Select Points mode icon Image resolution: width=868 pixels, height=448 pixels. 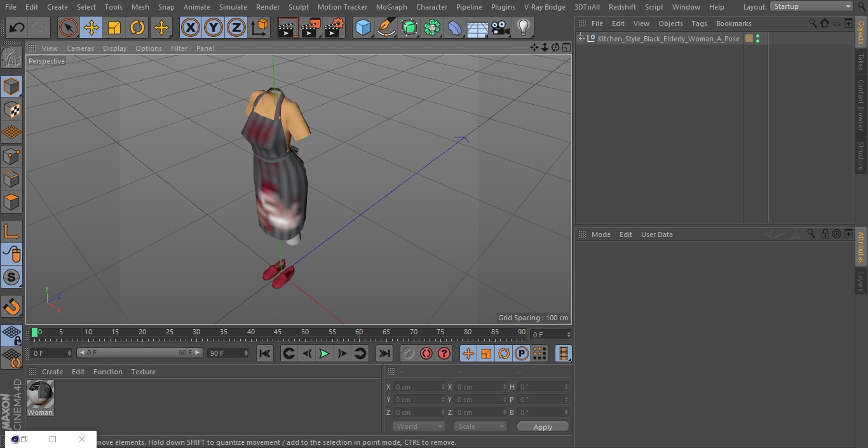[x=11, y=156]
